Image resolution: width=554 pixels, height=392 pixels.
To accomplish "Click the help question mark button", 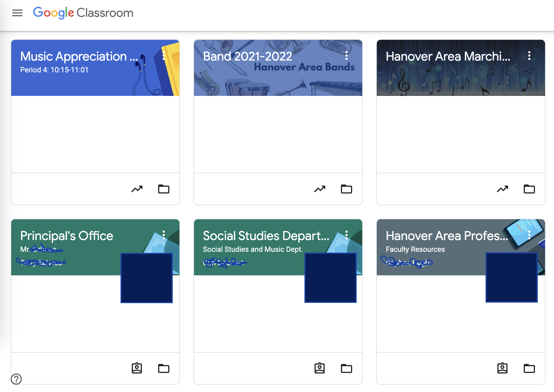I will (16, 379).
